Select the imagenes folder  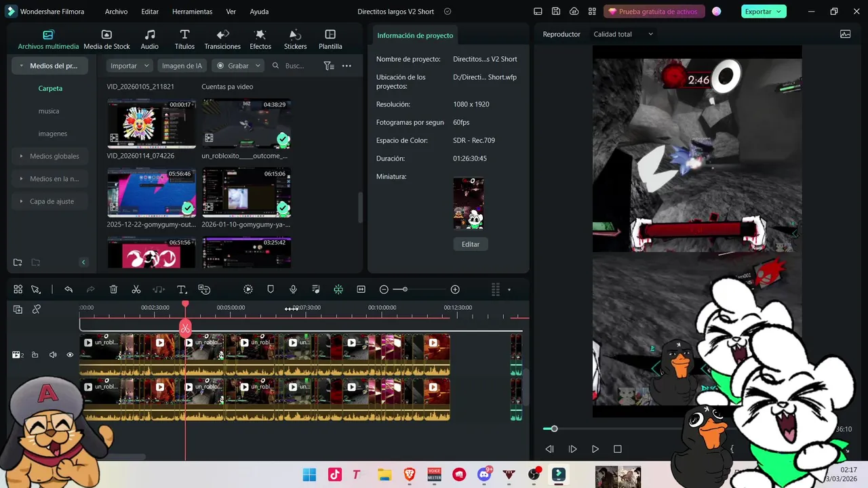click(53, 134)
